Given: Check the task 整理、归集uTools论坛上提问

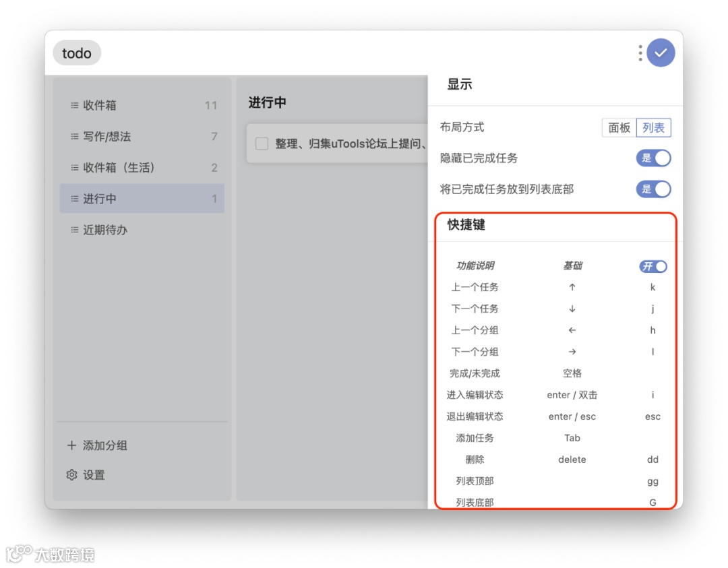Looking at the screenshot, I should point(262,144).
